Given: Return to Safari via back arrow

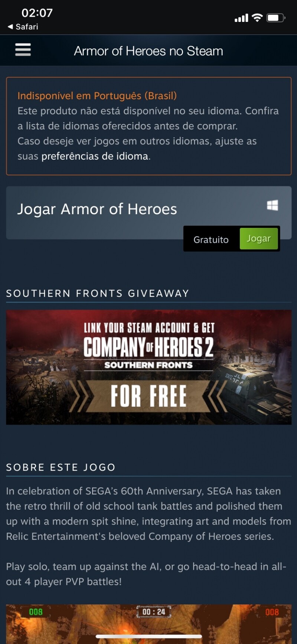Looking at the screenshot, I should pos(23,27).
